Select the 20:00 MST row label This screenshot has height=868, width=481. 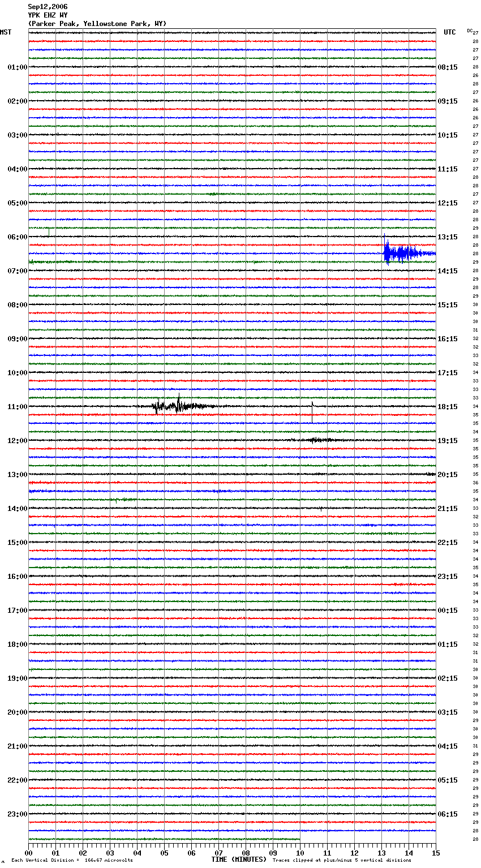tap(18, 712)
